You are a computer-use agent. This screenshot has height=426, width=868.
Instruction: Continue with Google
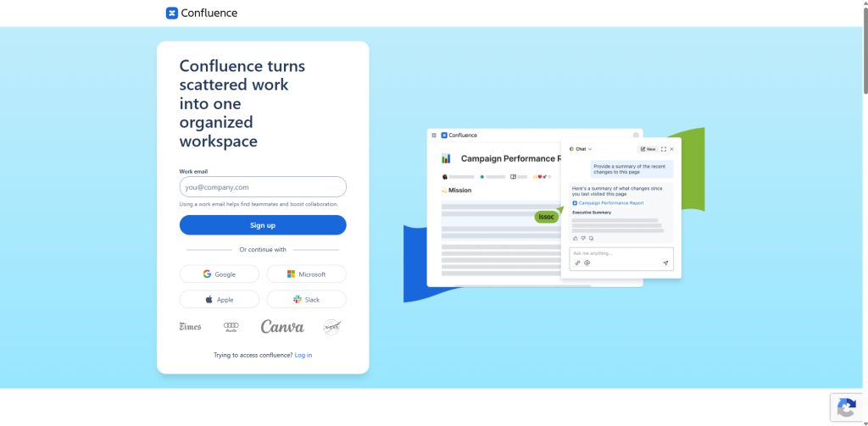click(x=220, y=274)
